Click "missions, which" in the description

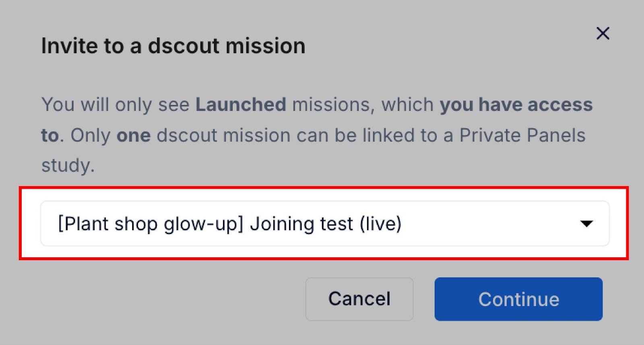[x=363, y=105]
